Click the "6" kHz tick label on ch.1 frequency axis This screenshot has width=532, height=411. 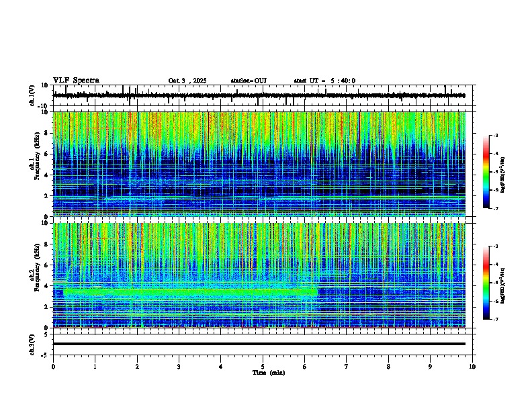coord(47,154)
